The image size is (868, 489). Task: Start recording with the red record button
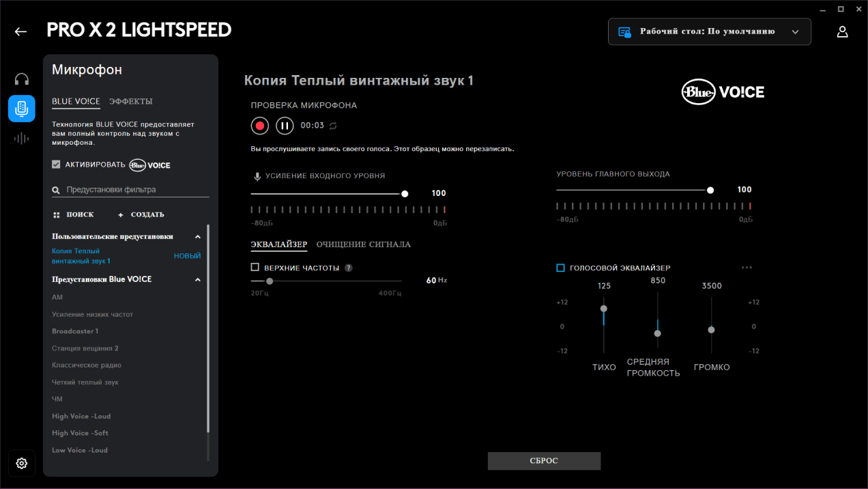(259, 126)
